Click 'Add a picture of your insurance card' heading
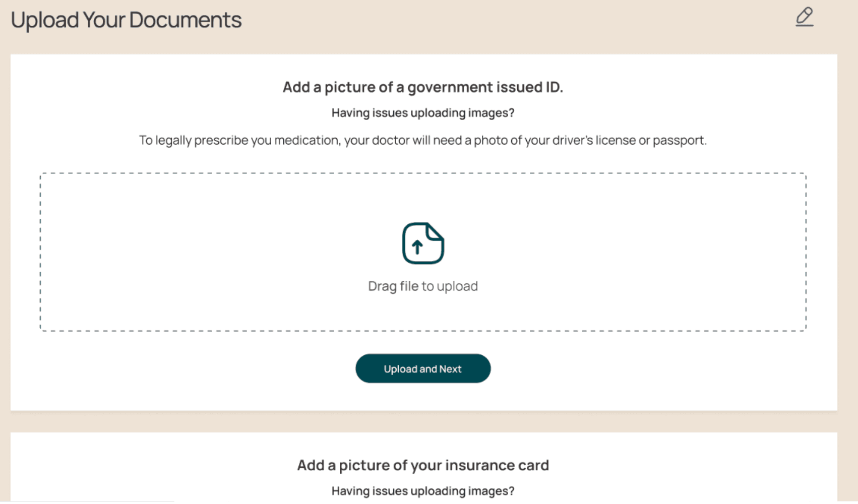The image size is (858, 504). pyautogui.click(x=423, y=465)
